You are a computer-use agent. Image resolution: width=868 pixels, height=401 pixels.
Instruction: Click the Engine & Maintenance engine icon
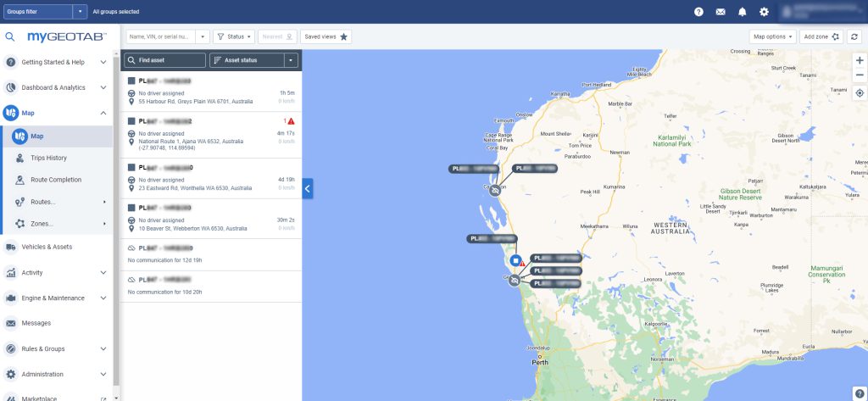point(10,298)
